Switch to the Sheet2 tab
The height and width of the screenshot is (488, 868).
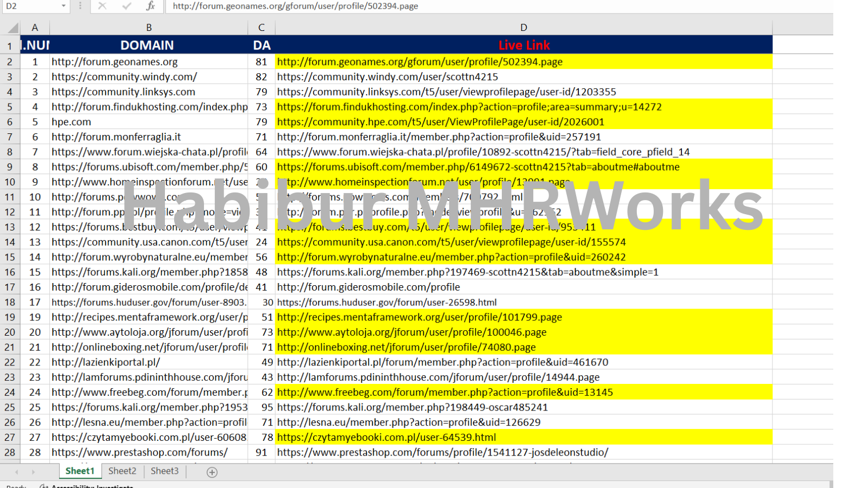tap(122, 471)
